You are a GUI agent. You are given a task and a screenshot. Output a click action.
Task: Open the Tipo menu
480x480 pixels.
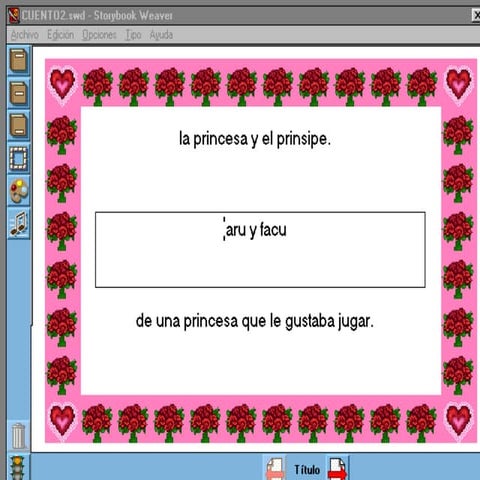pos(133,35)
